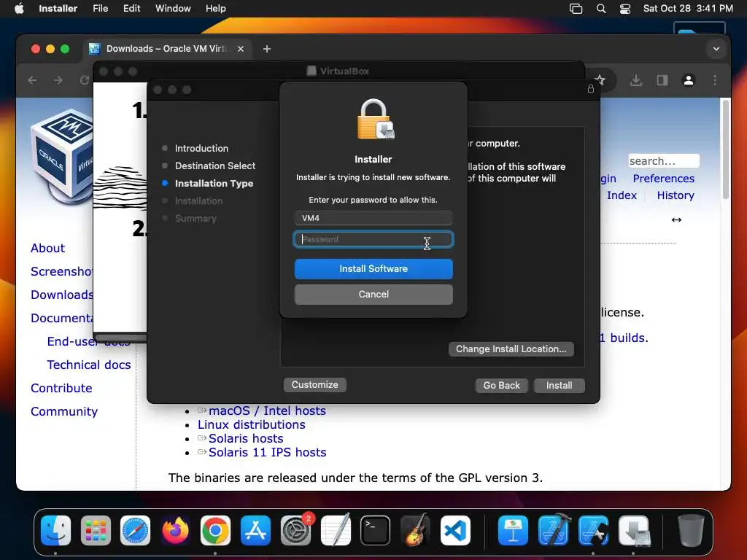Open the Index link on webpage
The width and height of the screenshot is (747, 560).
point(622,195)
